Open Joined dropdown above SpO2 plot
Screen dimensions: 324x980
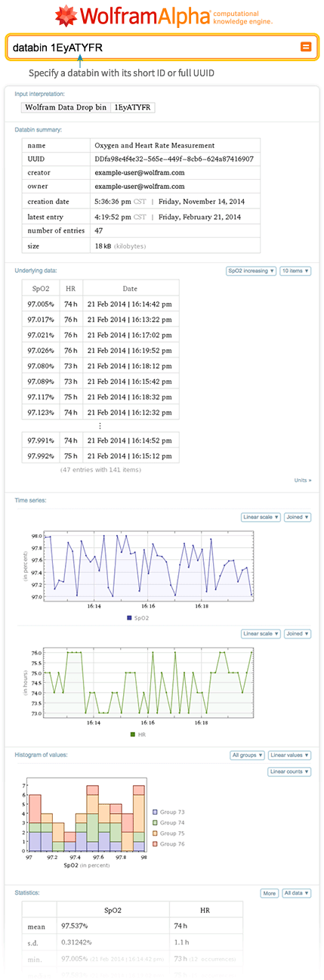298,518
